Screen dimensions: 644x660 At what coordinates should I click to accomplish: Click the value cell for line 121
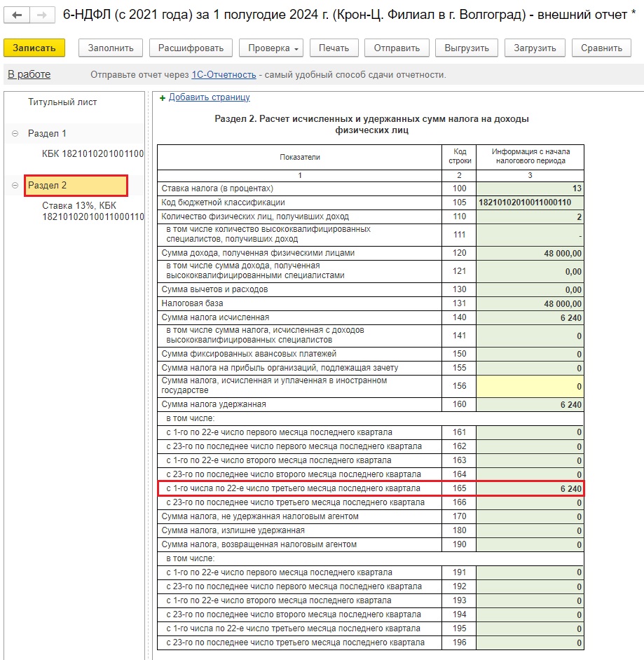tap(530, 271)
